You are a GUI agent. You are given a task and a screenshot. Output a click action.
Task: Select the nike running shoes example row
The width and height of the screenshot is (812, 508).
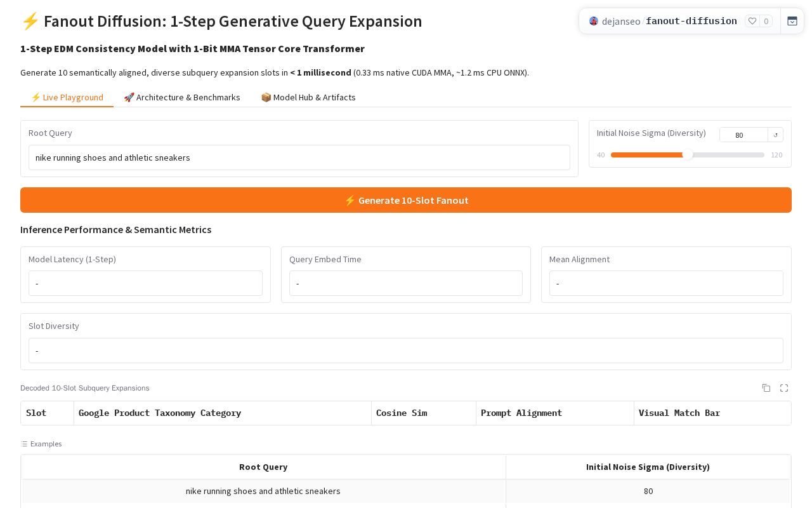(x=406, y=491)
